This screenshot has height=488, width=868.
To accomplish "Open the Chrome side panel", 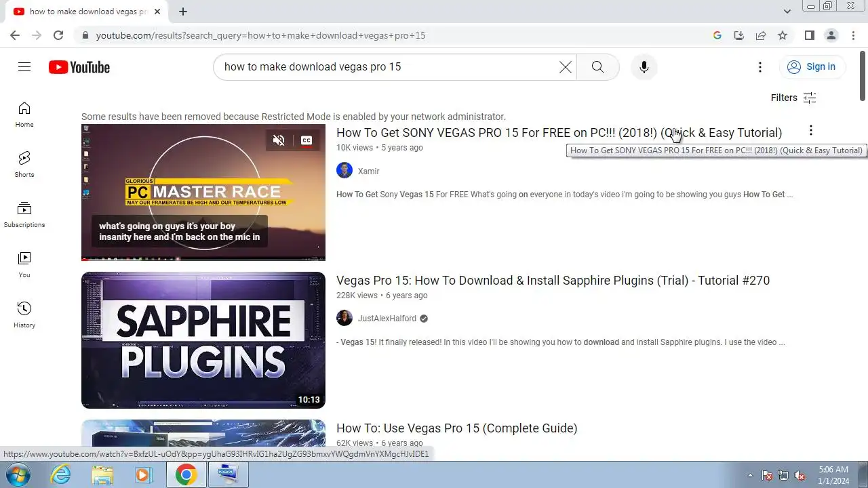I will 809,35.
